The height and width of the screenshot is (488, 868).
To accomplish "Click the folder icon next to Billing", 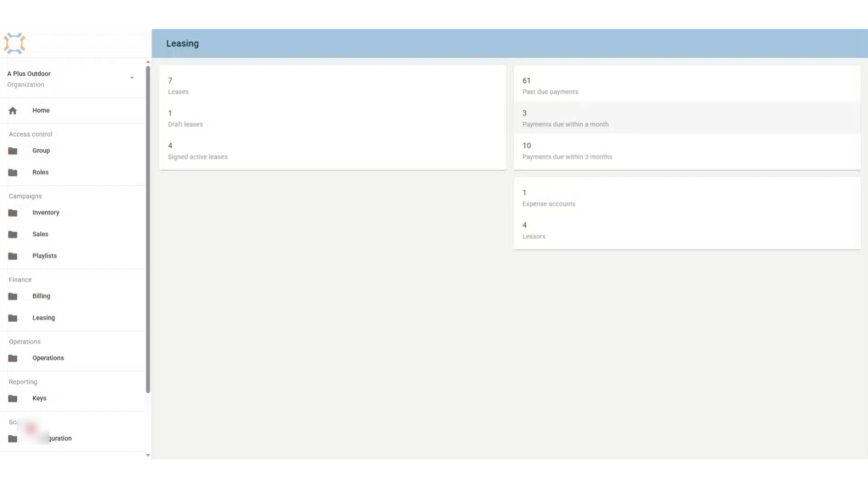I will tap(13, 296).
